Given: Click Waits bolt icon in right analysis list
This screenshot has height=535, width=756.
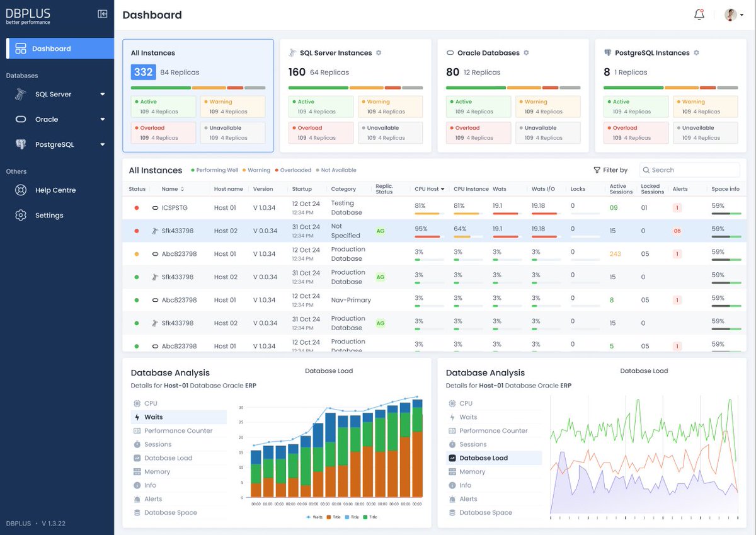Looking at the screenshot, I should click(x=452, y=417).
